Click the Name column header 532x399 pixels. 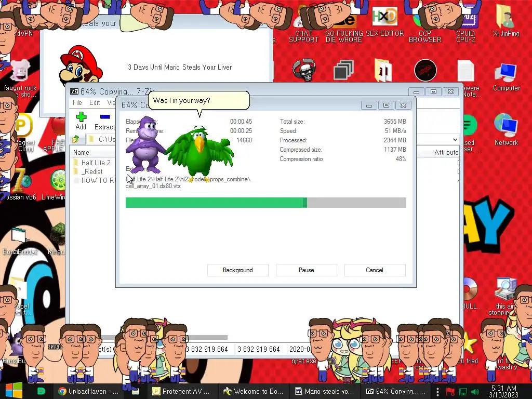point(82,152)
